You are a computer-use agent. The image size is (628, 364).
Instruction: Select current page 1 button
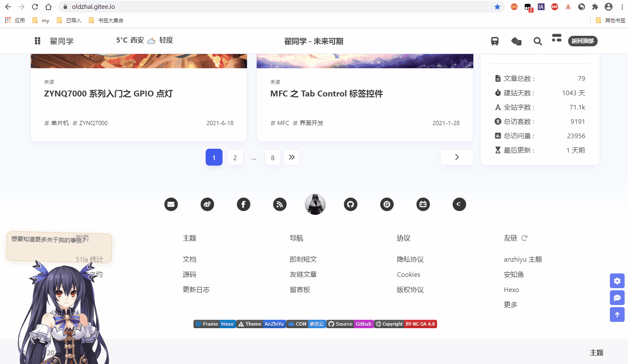[214, 158]
